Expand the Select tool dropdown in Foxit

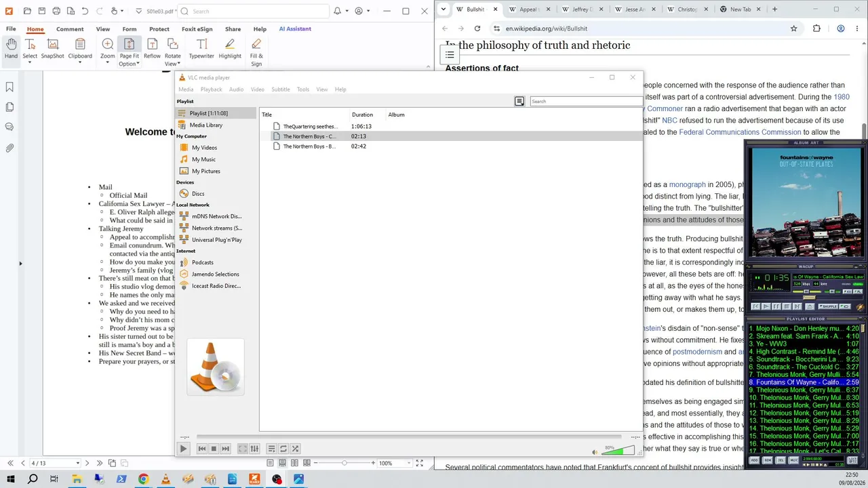click(x=30, y=63)
